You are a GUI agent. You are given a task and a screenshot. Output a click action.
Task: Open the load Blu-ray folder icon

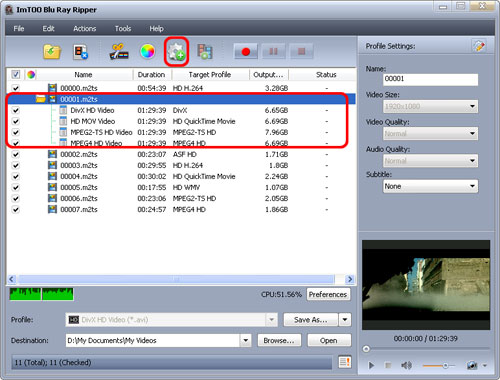click(52, 52)
